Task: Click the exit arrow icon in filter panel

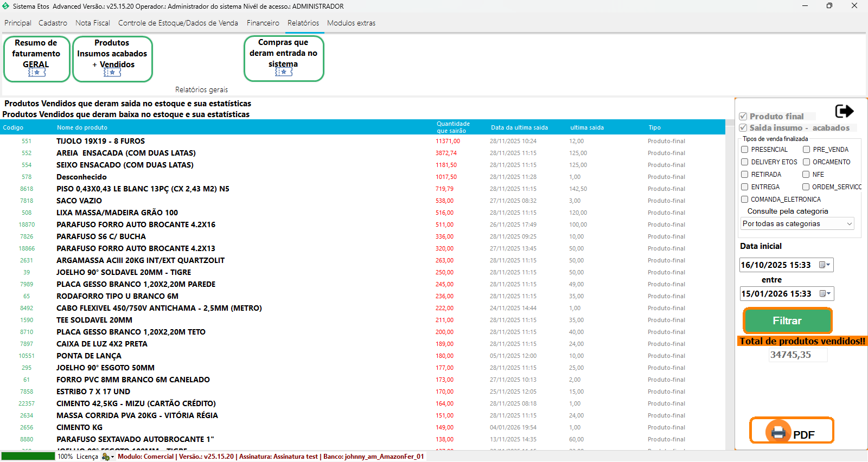Action: coord(844,111)
